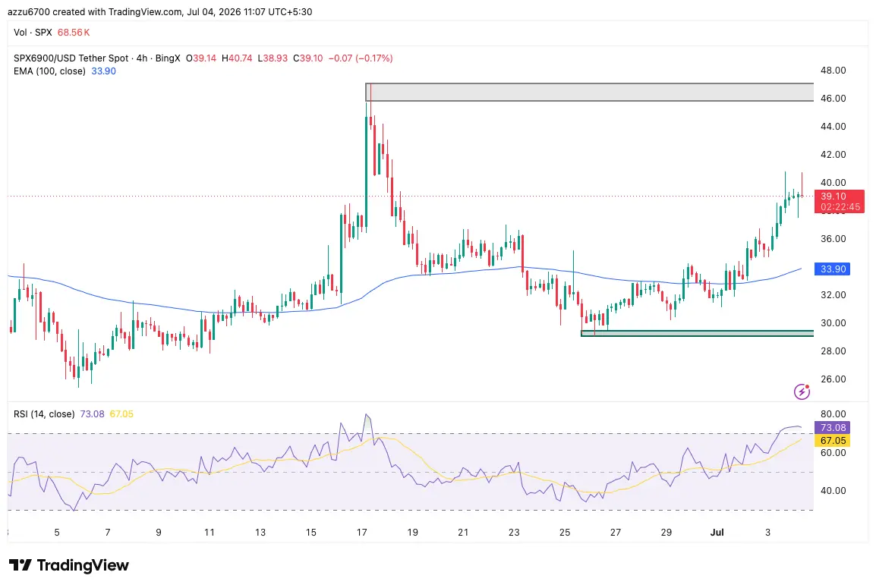This screenshot has height=588, width=876.
Task: Open the EMA (100, close) indicator legend
Action: (x=49, y=71)
